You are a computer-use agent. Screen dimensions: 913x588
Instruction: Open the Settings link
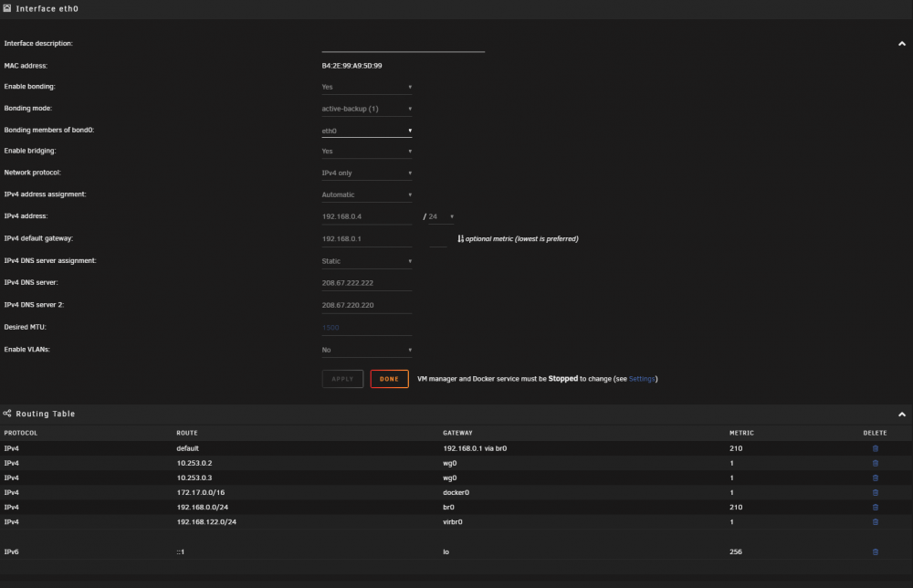642,379
